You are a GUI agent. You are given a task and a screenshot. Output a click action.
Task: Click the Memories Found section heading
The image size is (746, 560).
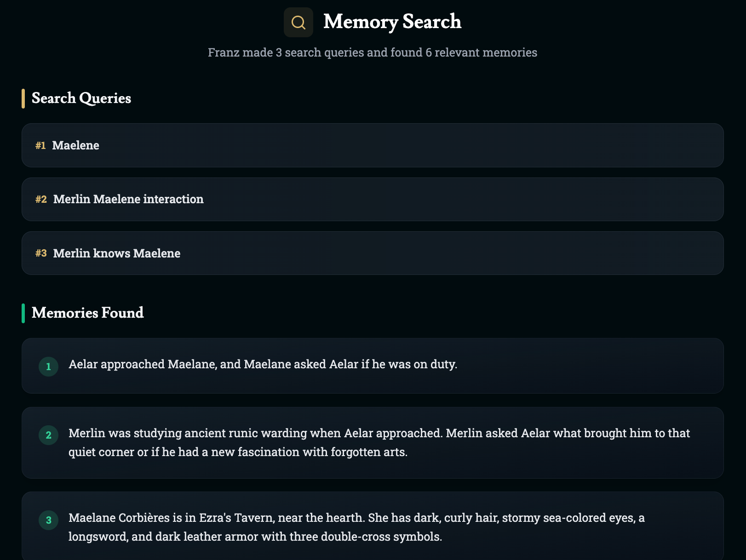(88, 313)
